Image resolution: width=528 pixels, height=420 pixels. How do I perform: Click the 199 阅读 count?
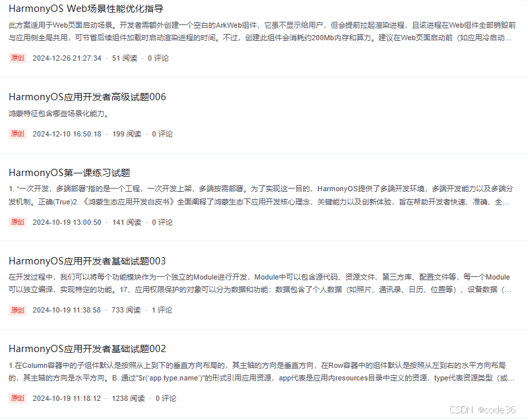pyautogui.click(x=127, y=134)
